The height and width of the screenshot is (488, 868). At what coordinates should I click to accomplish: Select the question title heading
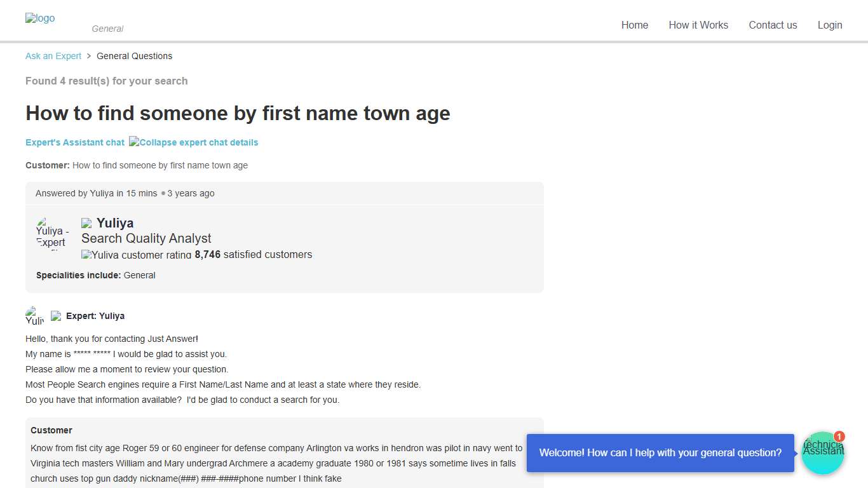238,113
